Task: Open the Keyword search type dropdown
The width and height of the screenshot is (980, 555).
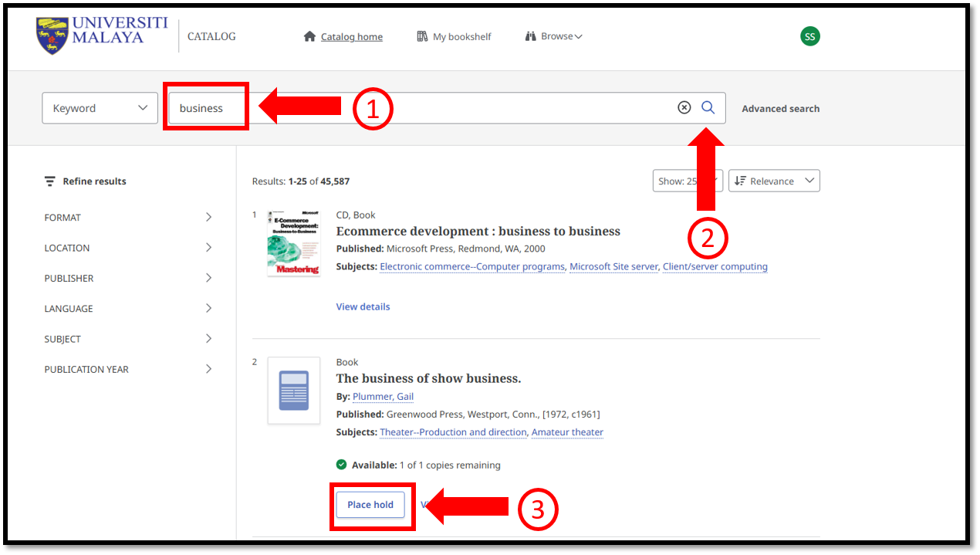Action: tap(100, 108)
